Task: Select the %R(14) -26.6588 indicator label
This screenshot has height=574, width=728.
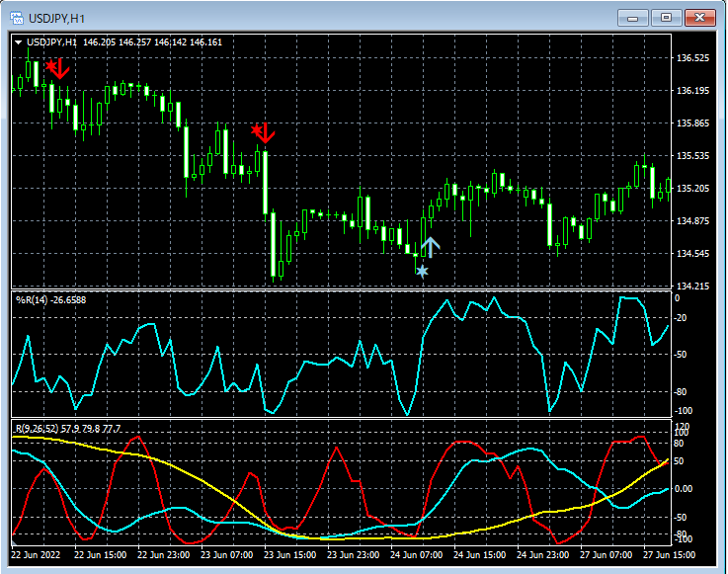Action: pos(51,300)
